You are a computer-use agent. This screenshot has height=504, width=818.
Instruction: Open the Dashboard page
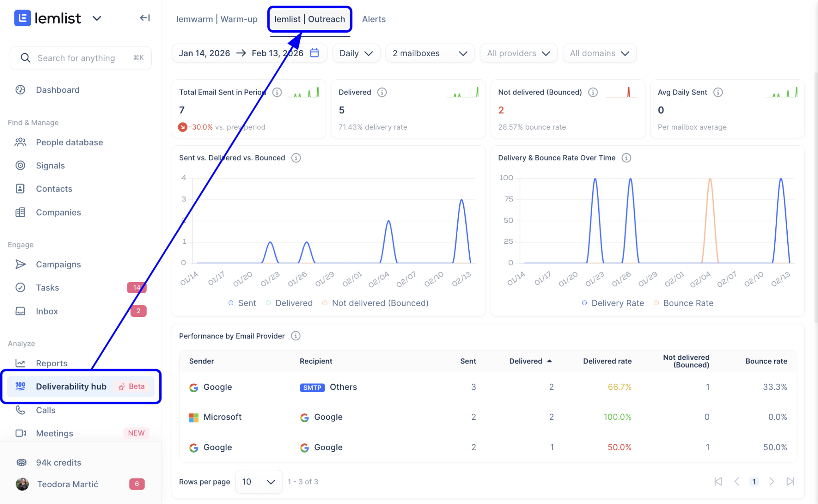pos(58,90)
